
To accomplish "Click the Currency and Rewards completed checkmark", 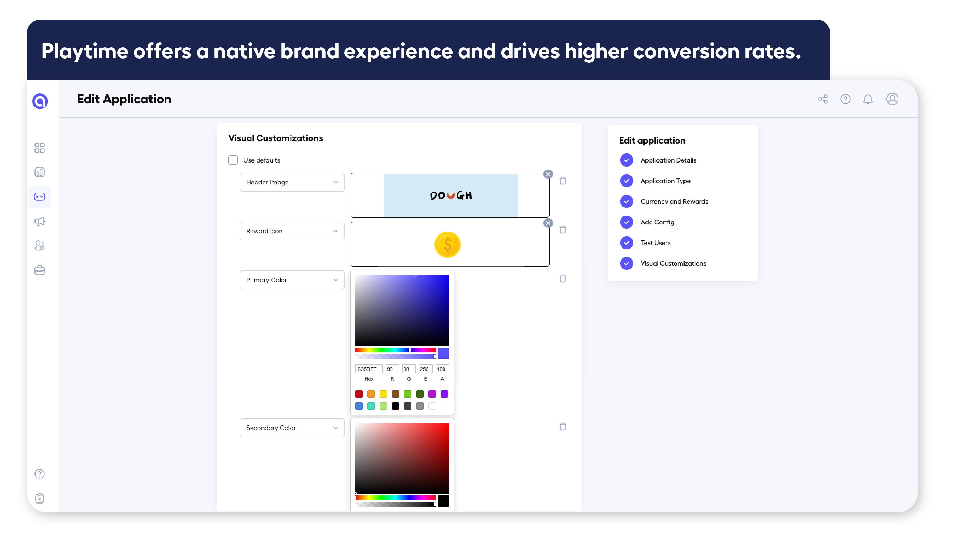I will tap(627, 201).
